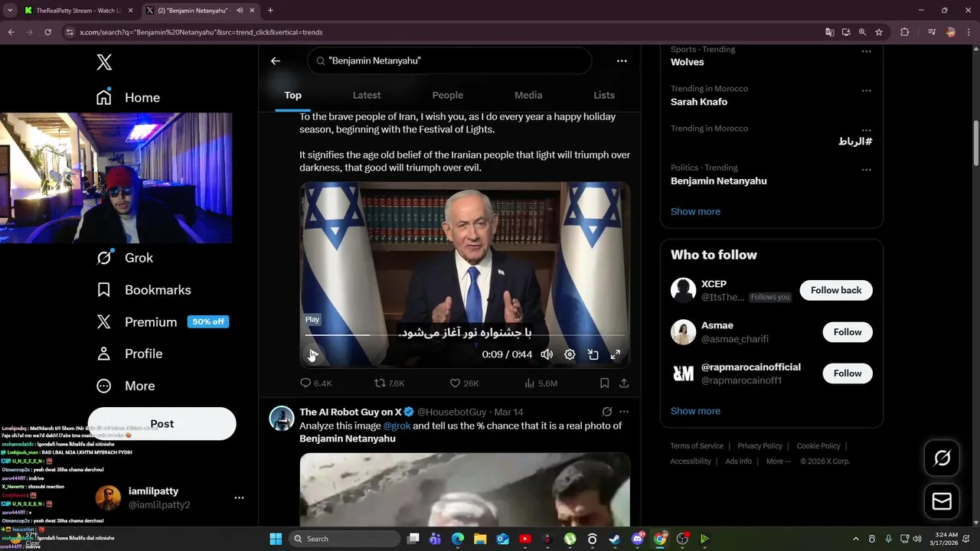
Task: Open options for Wolves trend
Action: [866, 51]
